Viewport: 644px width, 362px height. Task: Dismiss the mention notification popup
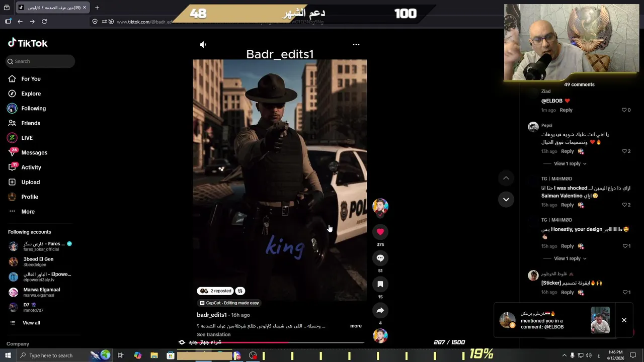624,320
